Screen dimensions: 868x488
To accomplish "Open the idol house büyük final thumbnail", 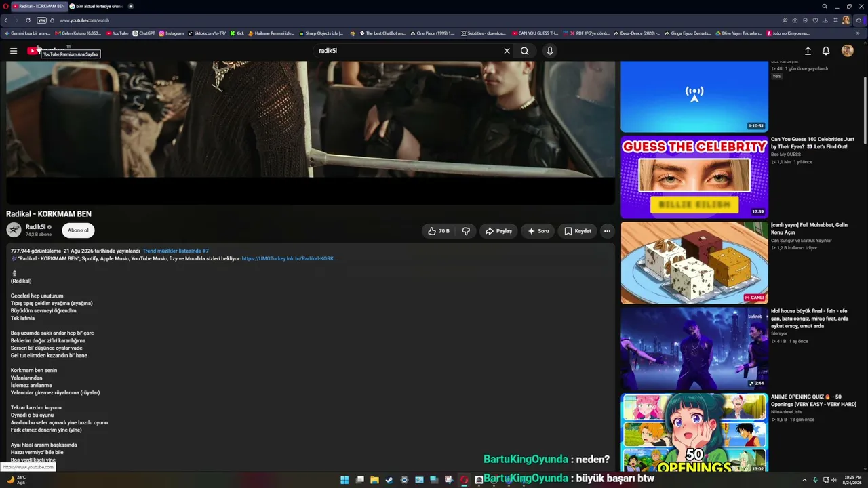I will pos(694,348).
